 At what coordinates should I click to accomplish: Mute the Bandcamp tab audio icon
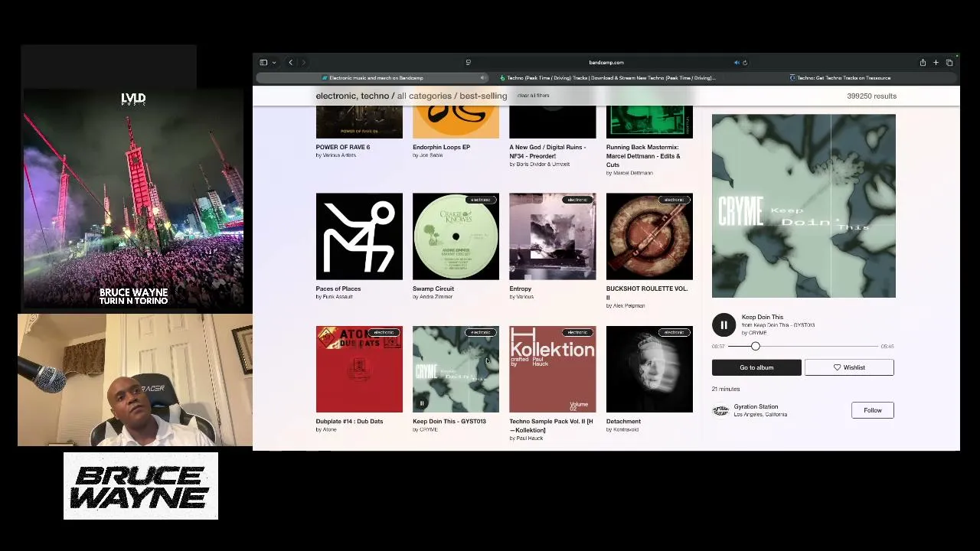point(482,78)
